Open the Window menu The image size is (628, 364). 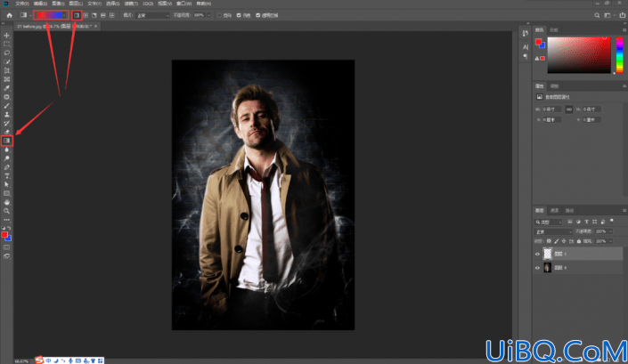184,4
